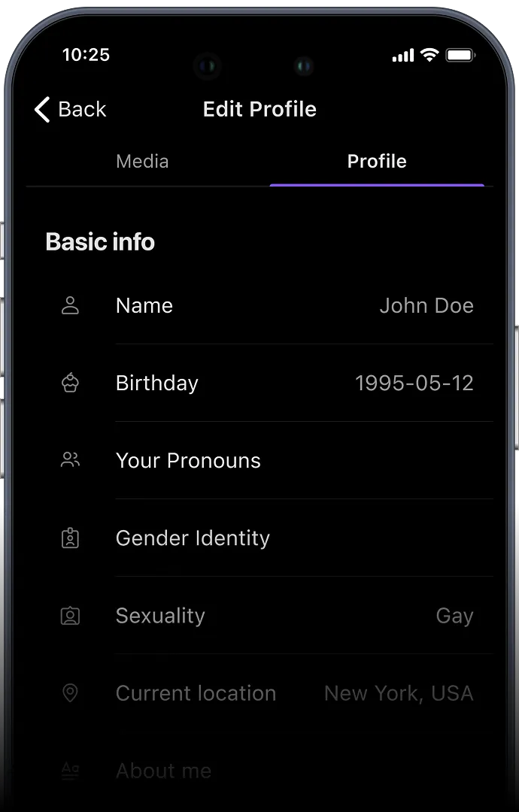The image size is (519, 812).
Task: Click the Aa icon next to About me
Action: coord(70,770)
